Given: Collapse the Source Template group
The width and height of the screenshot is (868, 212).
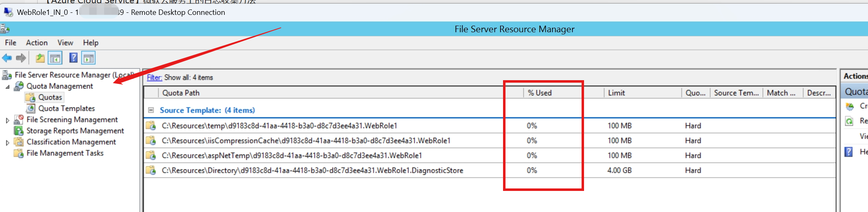Looking at the screenshot, I should pyautogui.click(x=151, y=110).
